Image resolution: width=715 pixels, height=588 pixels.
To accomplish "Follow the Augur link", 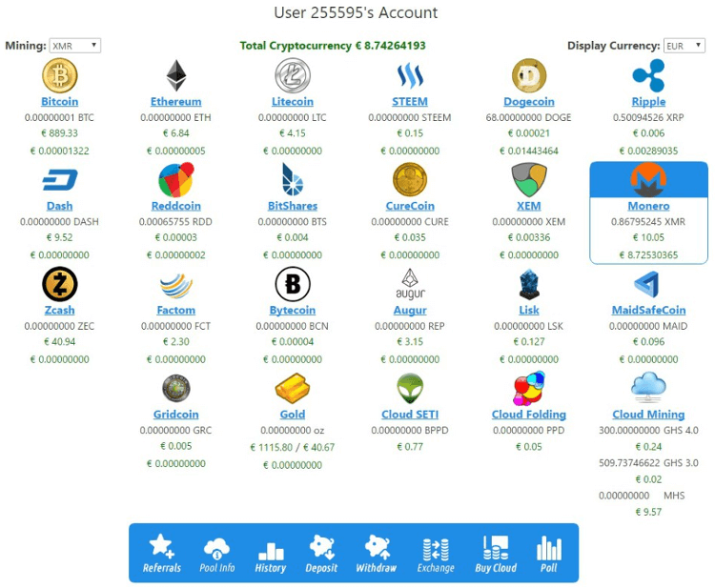I will pos(410,311).
